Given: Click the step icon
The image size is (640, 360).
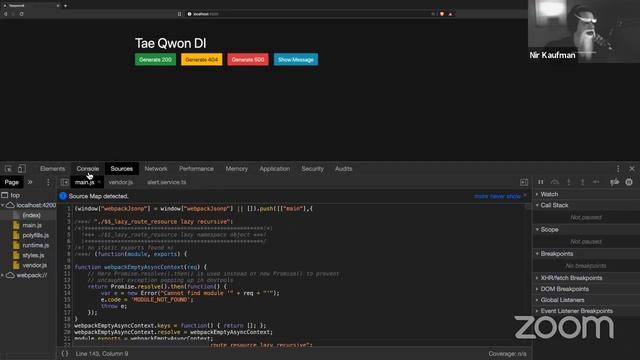Looking at the screenshot, I should tap(596, 182).
